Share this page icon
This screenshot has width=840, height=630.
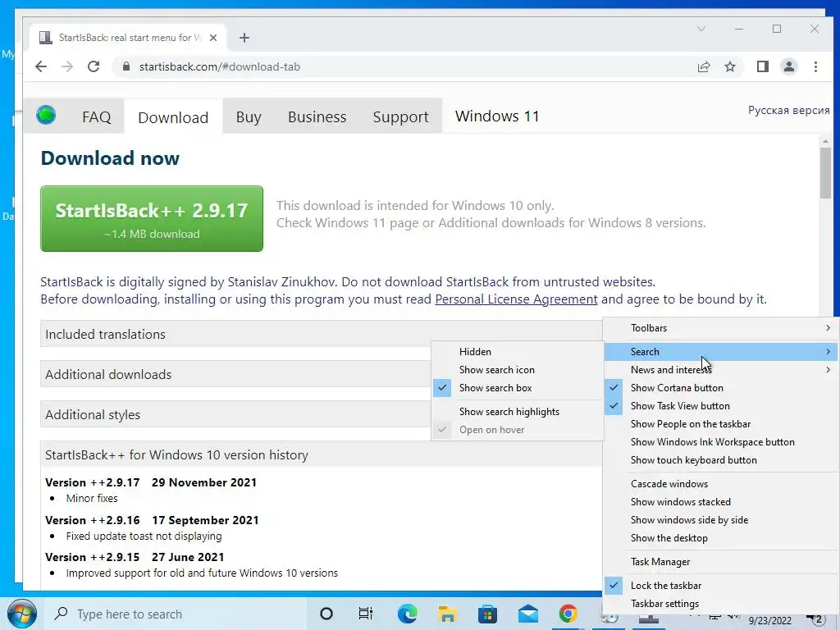(703, 66)
